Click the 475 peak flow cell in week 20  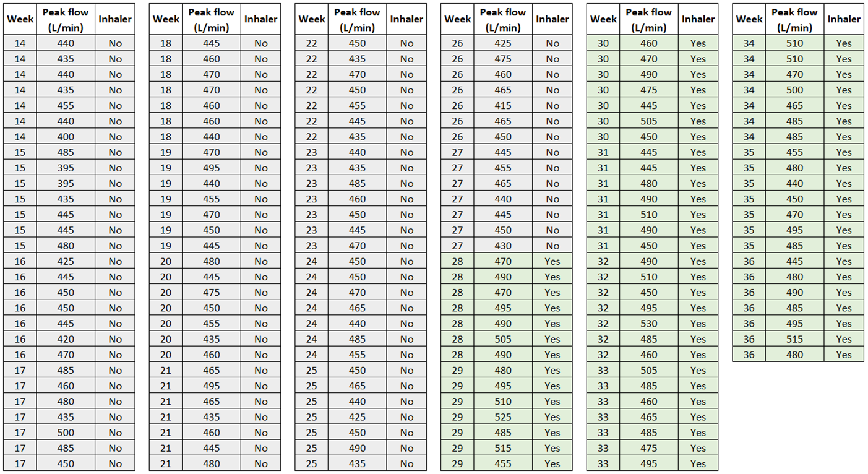click(211, 293)
